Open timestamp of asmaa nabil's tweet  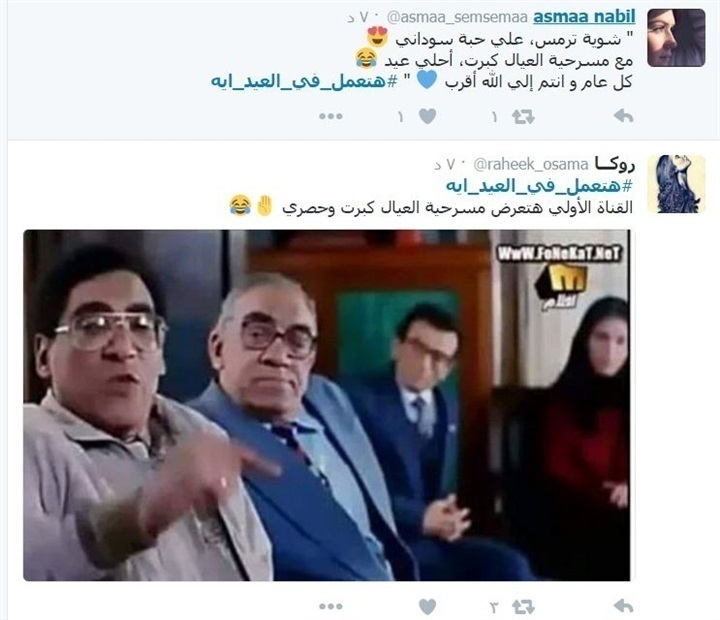coord(358,18)
